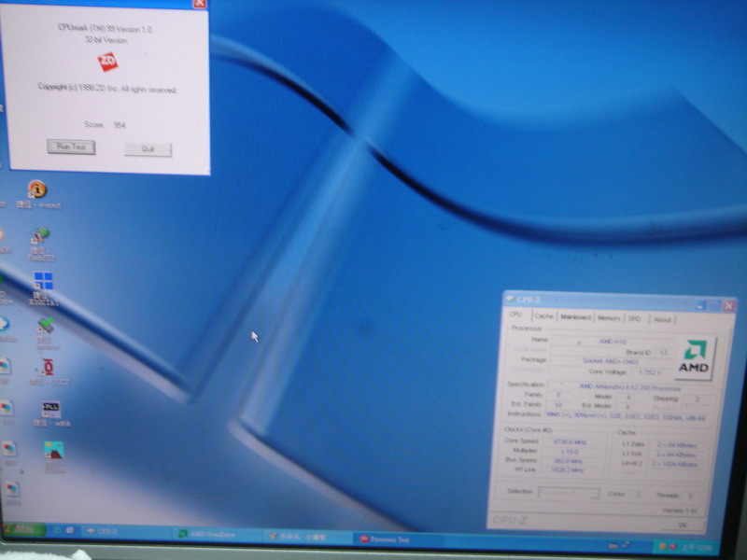
Task: Click the Instructions list in CPU-Z
Action: click(x=626, y=416)
